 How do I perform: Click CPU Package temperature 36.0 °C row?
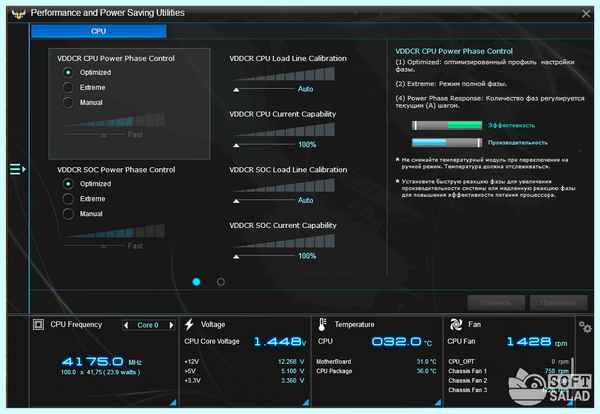tap(376, 371)
